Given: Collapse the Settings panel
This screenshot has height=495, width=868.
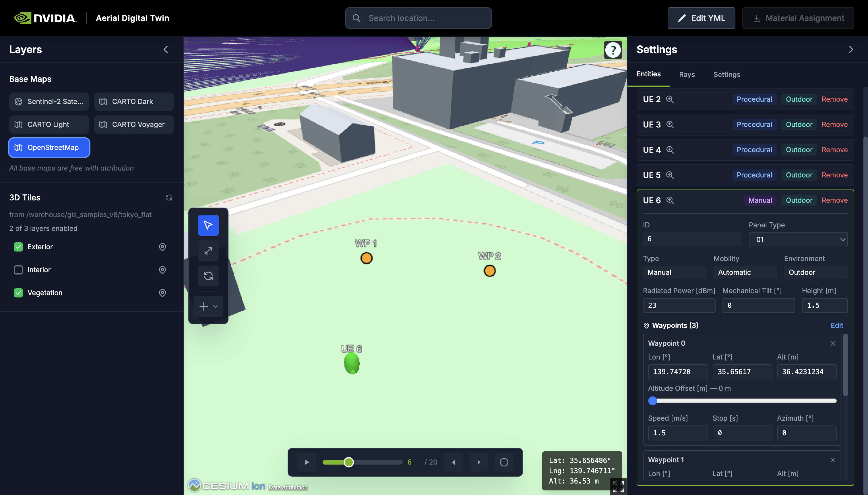Looking at the screenshot, I should pyautogui.click(x=851, y=50).
